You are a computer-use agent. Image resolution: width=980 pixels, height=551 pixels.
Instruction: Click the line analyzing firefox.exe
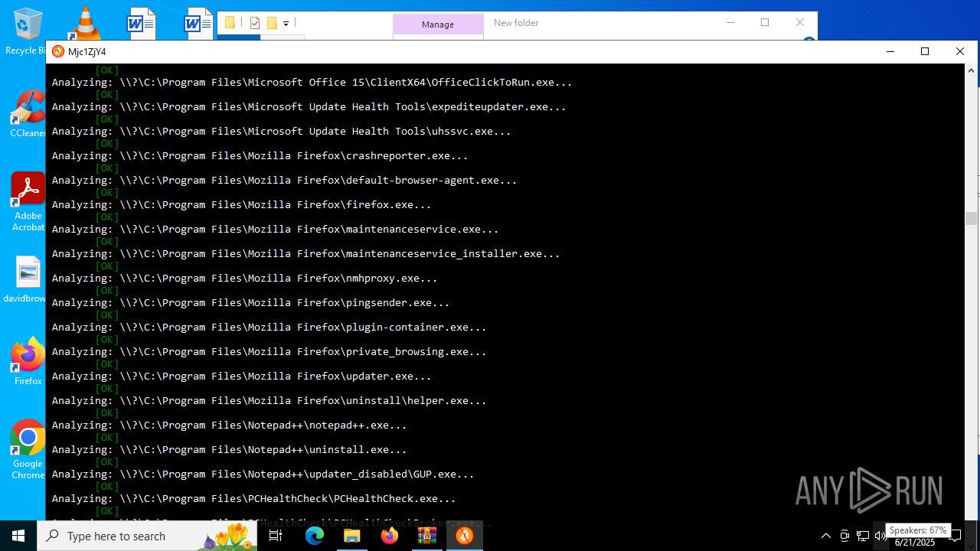(x=241, y=204)
